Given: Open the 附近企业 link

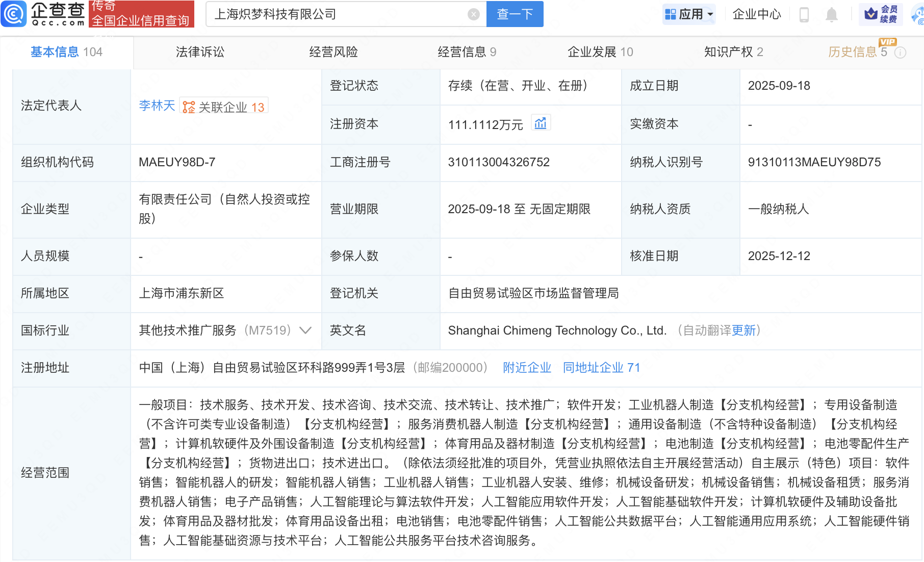Looking at the screenshot, I should 527,368.
